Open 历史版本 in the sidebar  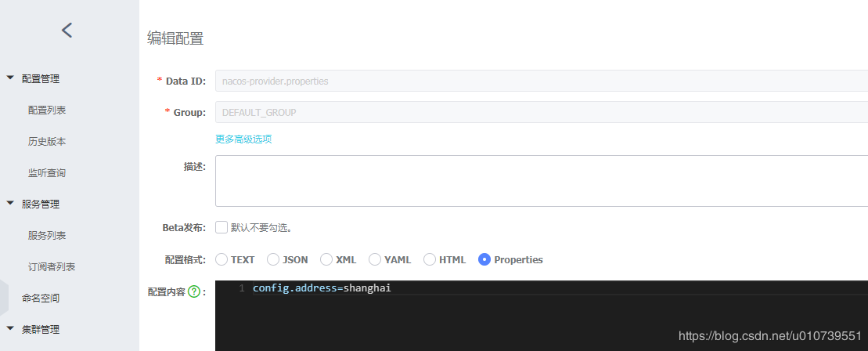point(47,141)
